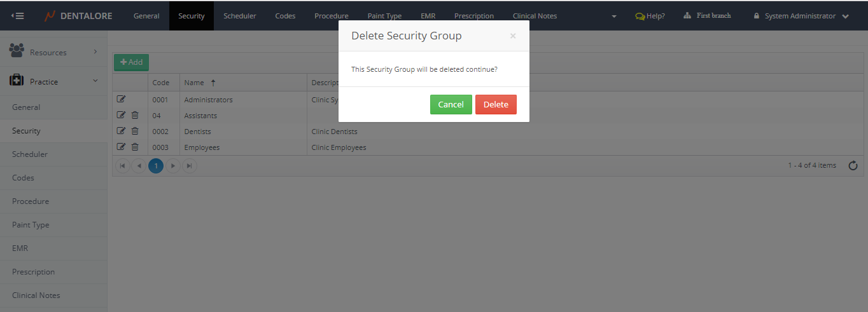
Task: Open the Help link in header
Action: (650, 16)
